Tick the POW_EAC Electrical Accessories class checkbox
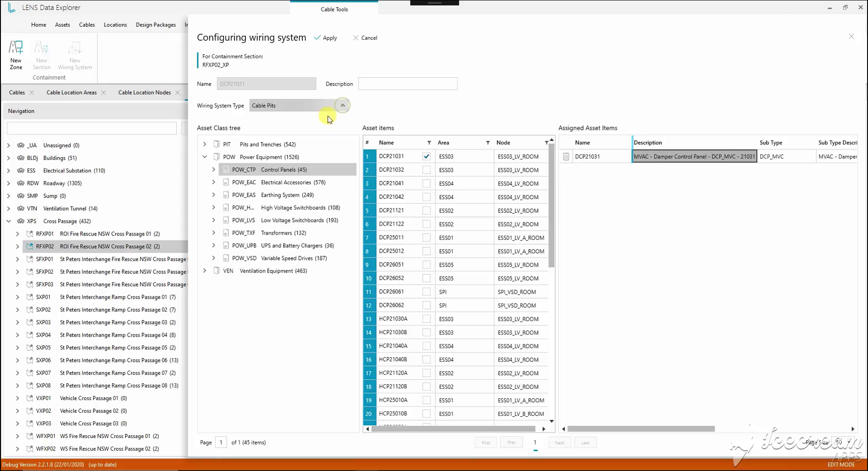Image resolution: width=868 pixels, height=471 pixels. click(x=226, y=182)
